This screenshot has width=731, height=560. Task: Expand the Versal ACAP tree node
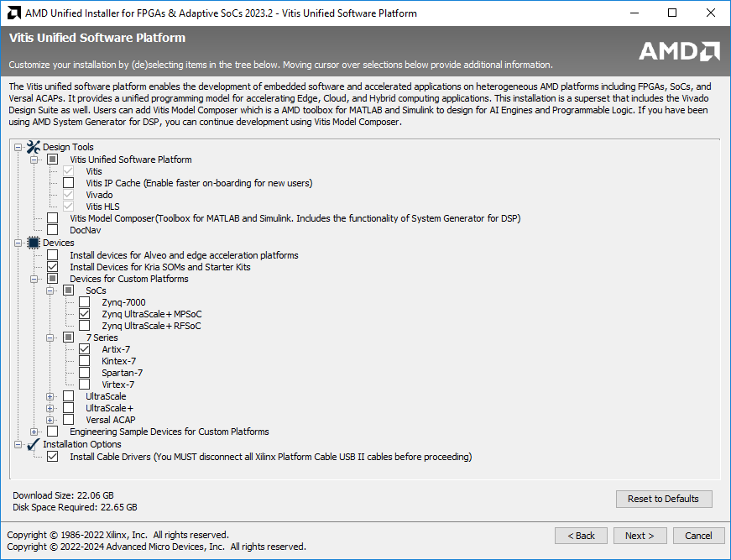pyautogui.click(x=50, y=420)
